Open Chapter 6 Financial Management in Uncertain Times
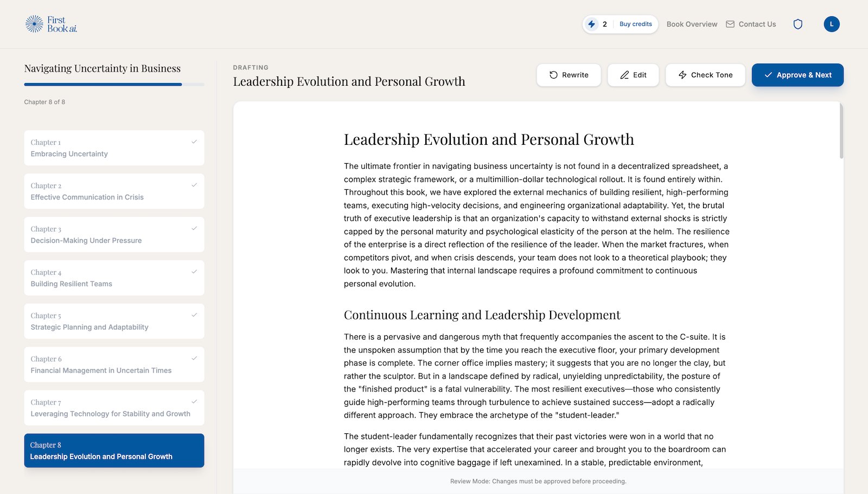 click(x=114, y=365)
